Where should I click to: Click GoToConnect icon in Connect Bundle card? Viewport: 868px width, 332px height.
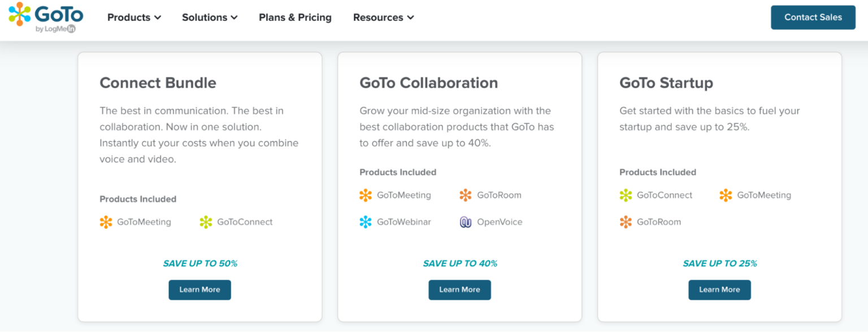[206, 222]
